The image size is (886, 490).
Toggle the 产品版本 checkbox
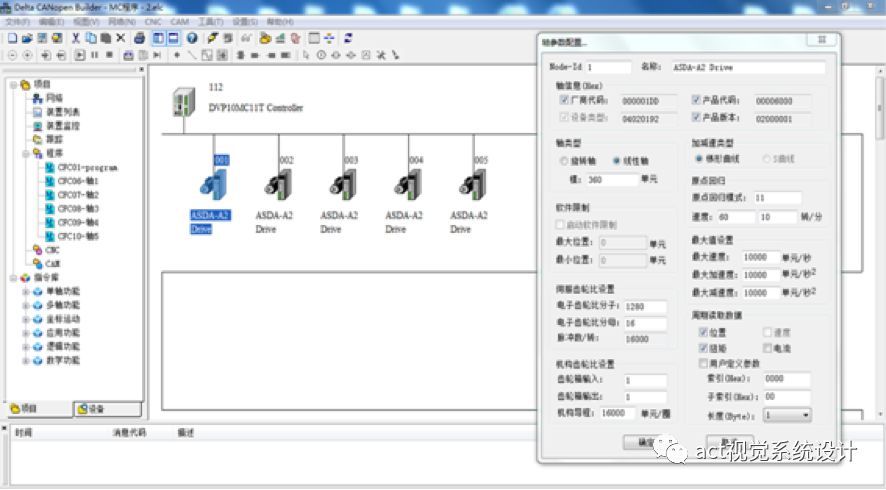click(x=696, y=118)
